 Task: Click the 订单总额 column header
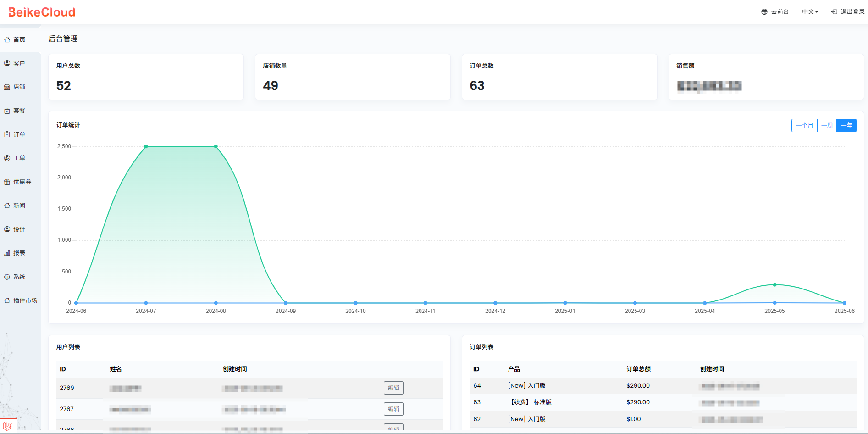point(639,369)
